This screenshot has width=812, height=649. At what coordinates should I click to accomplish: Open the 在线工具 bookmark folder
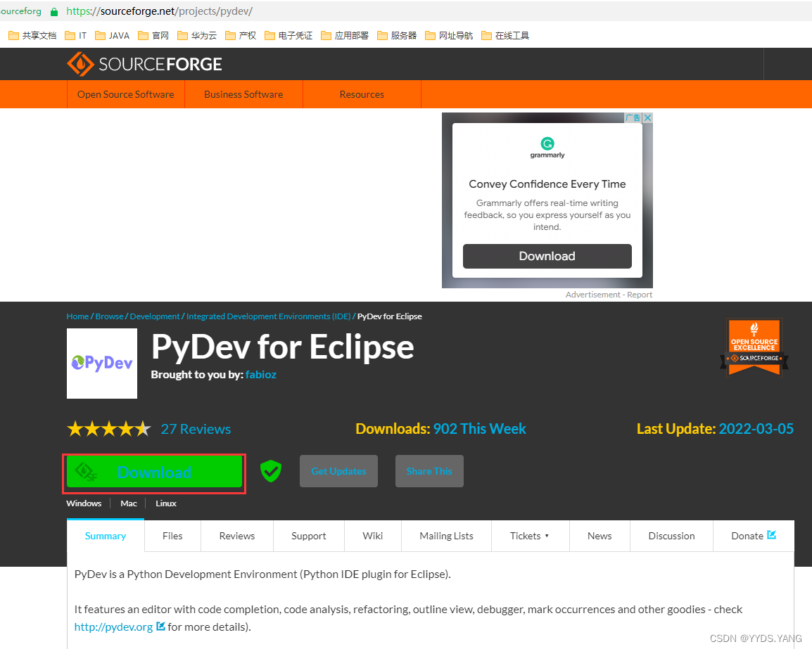(x=505, y=35)
